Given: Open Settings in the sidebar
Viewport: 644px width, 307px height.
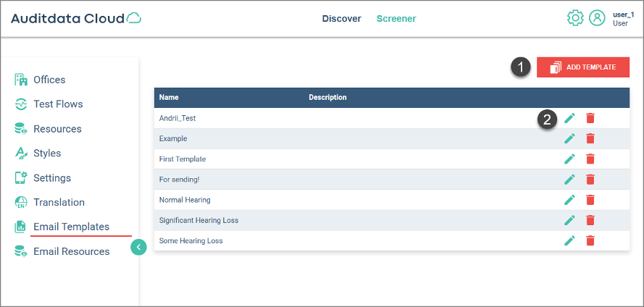Looking at the screenshot, I should tap(52, 178).
